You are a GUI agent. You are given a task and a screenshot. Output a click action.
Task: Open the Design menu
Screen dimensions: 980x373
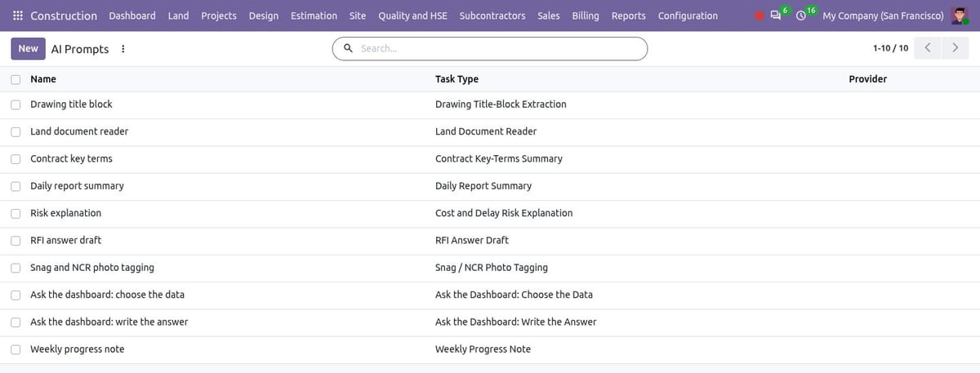click(x=264, y=16)
